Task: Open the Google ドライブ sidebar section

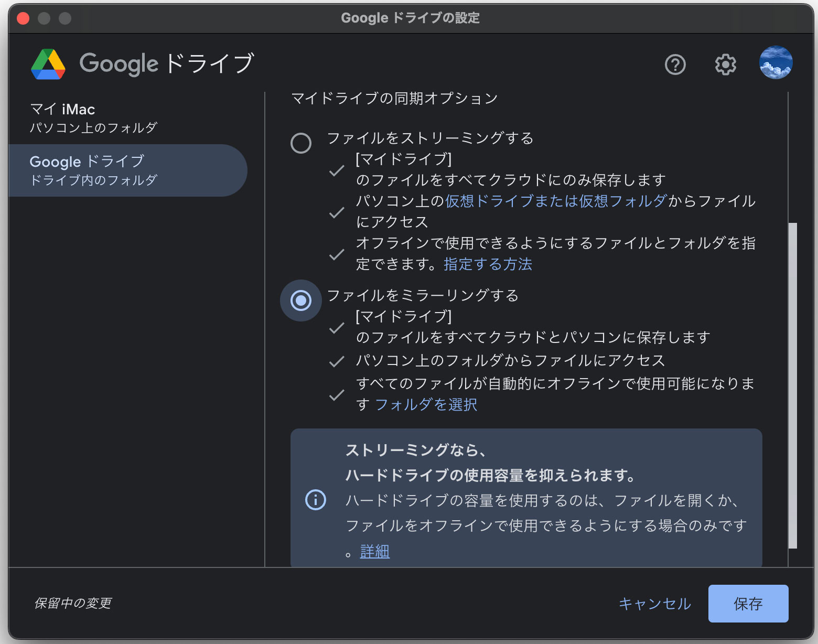Action: [x=128, y=170]
